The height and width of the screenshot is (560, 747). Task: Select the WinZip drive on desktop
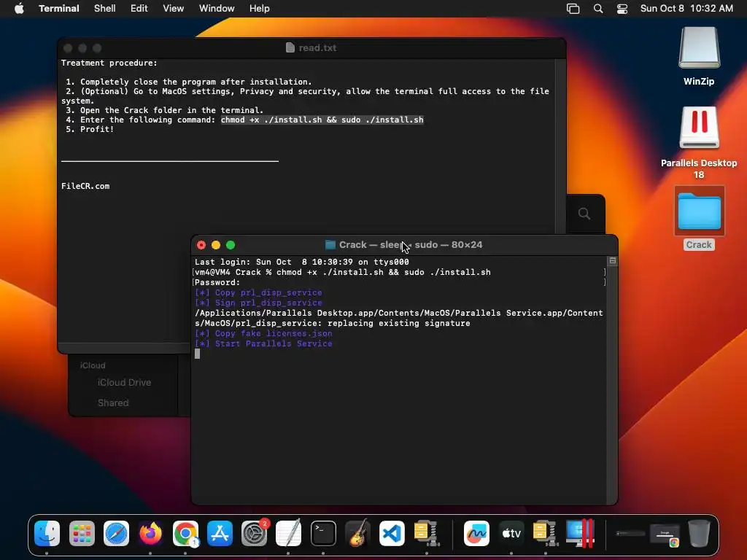pyautogui.click(x=699, y=57)
